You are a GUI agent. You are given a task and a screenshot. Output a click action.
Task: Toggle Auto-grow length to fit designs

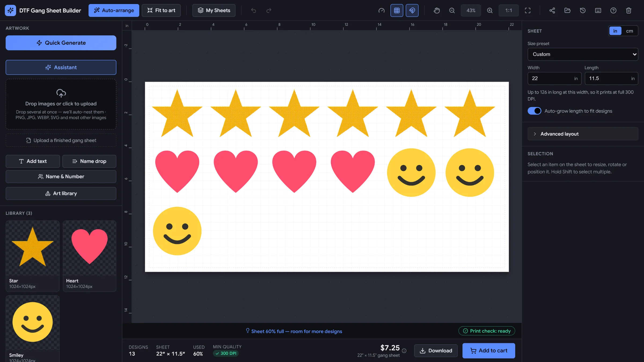pos(534,111)
